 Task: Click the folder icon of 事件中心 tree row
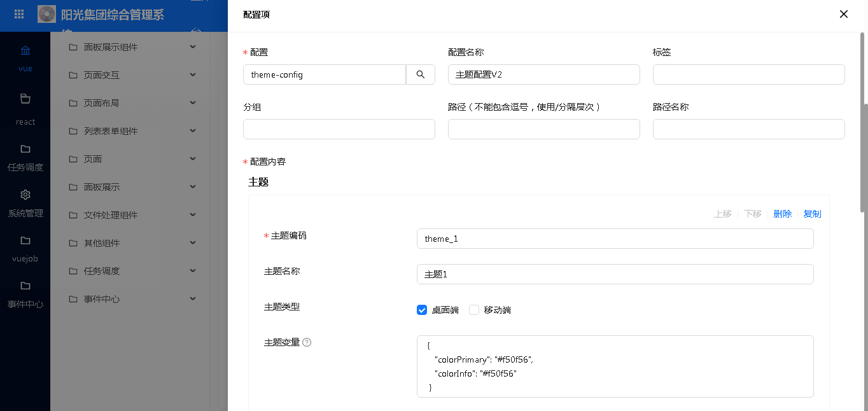point(73,299)
